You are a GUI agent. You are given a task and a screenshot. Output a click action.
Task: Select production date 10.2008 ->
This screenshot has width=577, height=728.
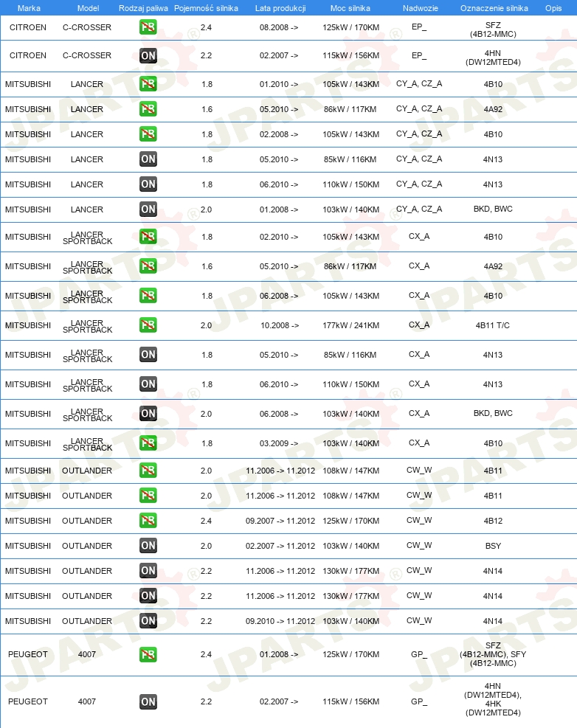coord(280,325)
